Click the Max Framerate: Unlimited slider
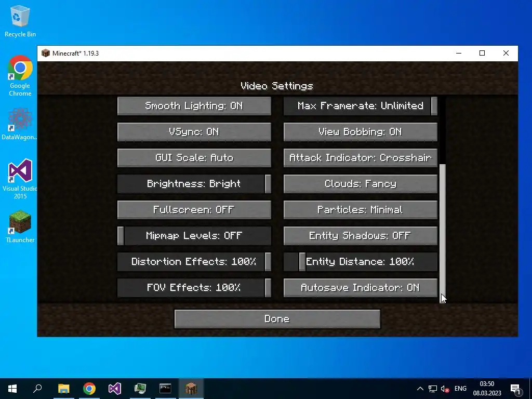The image size is (532, 399). (x=361, y=106)
